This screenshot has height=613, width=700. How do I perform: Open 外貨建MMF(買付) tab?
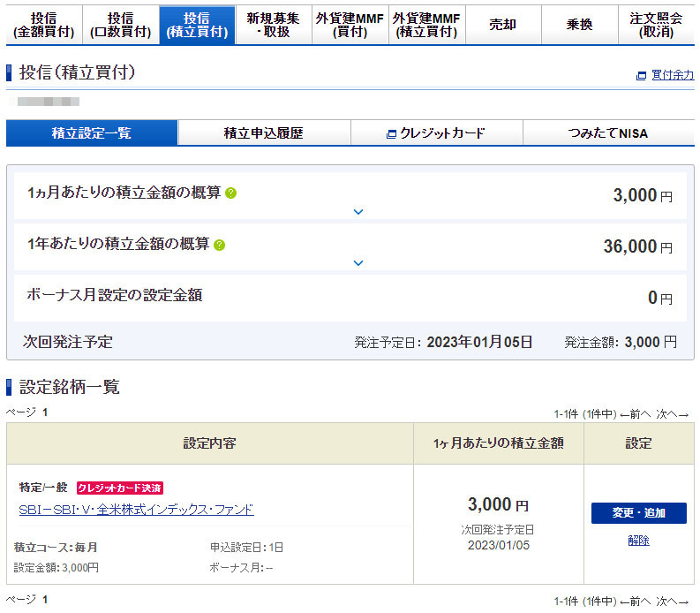click(x=350, y=26)
